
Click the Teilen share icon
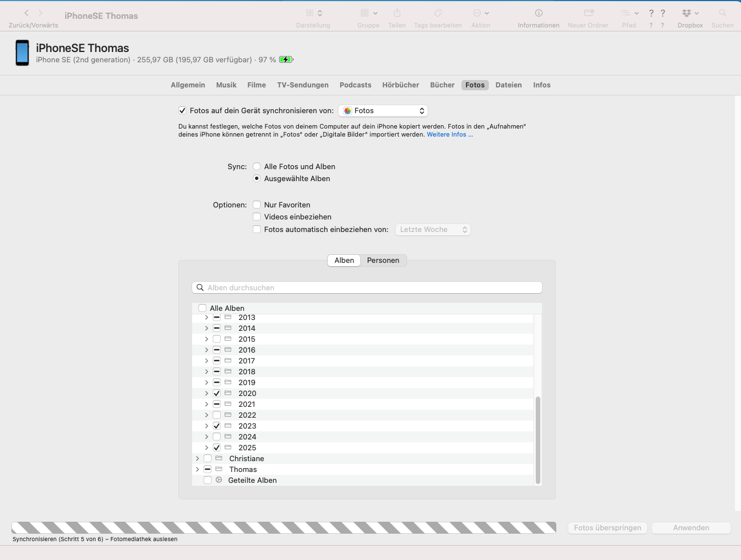pos(397,13)
